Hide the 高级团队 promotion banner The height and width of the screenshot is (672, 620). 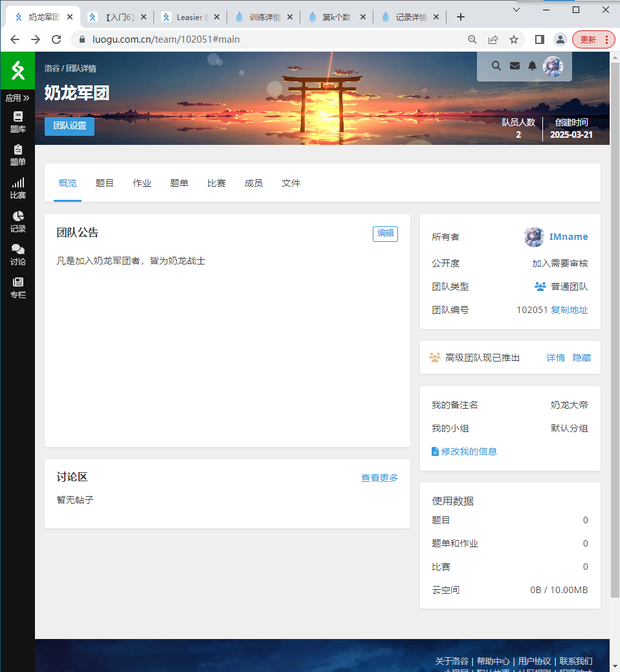coord(581,358)
